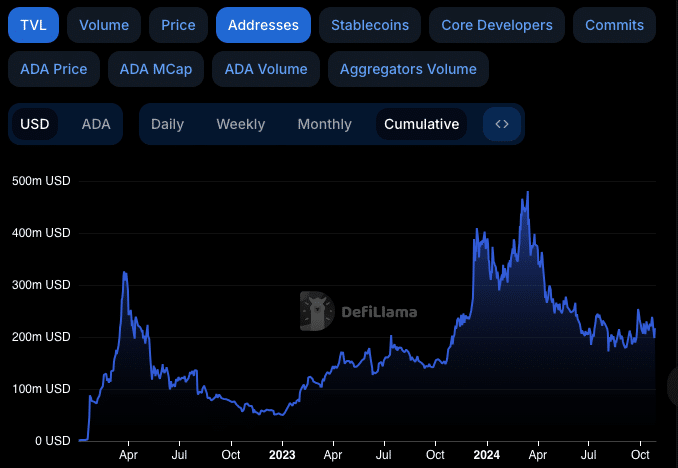Toggle the TVL chart metric
This screenshot has height=468, width=678.
[34, 24]
